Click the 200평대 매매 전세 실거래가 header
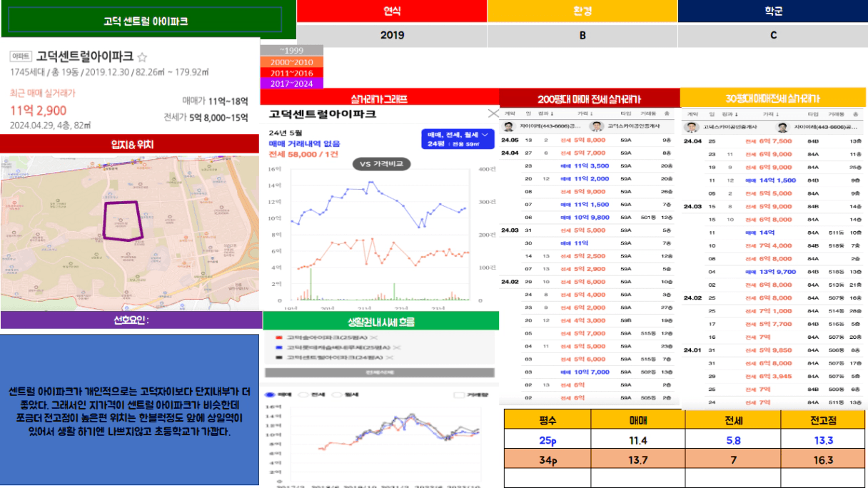This screenshot has width=868, height=488. tap(589, 99)
